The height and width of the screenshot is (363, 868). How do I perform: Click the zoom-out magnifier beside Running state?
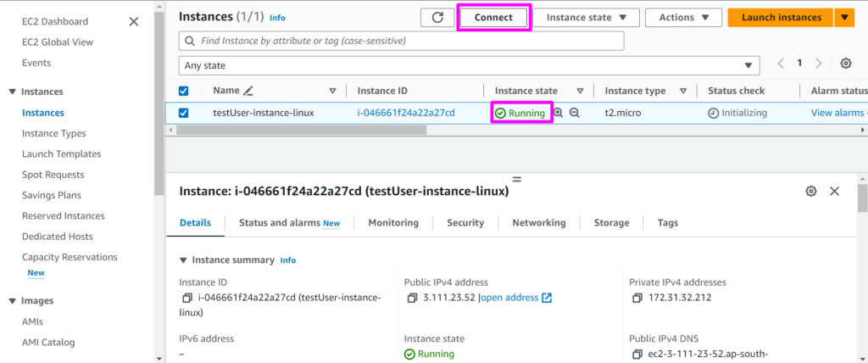(574, 113)
